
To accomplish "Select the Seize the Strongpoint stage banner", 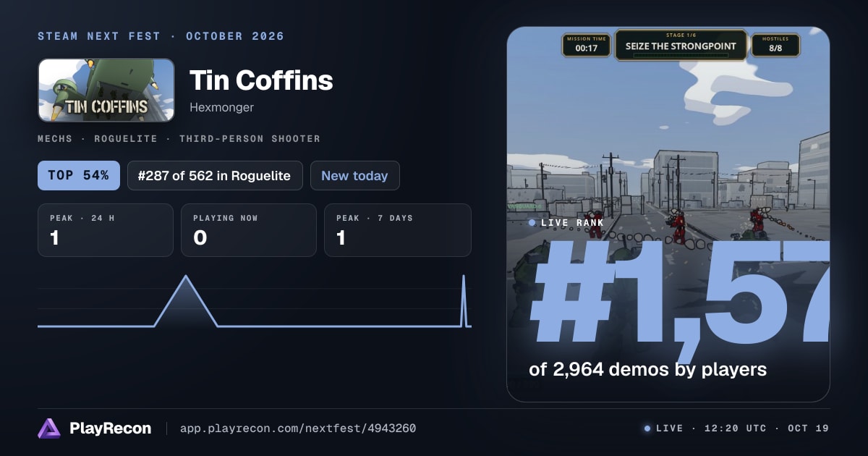I will 681,44.
